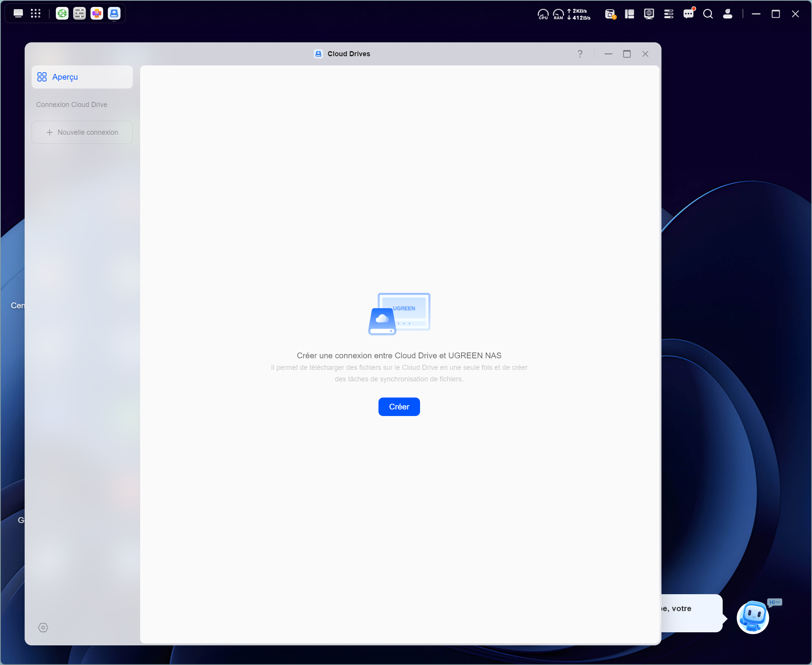Click Nouvelle connexion in the sidebar

click(x=82, y=132)
